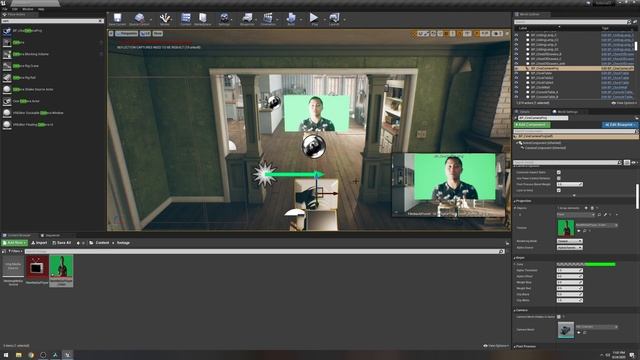The width and height of the screenshot is (640, 360).
Task: Click the Settings toolbar icon
Action: 224,18
